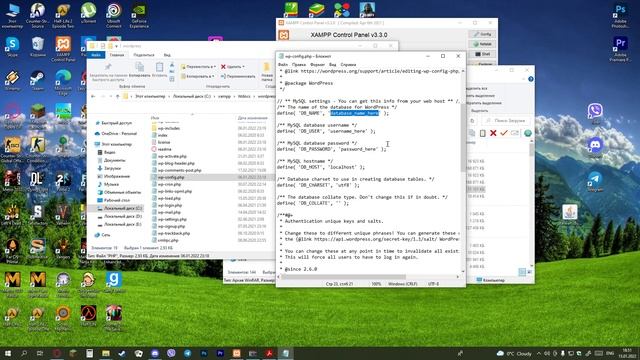Viewport: 640px width, 360px height.
Task: Click the search field in the archive window
Action: [x=507, y=121]
